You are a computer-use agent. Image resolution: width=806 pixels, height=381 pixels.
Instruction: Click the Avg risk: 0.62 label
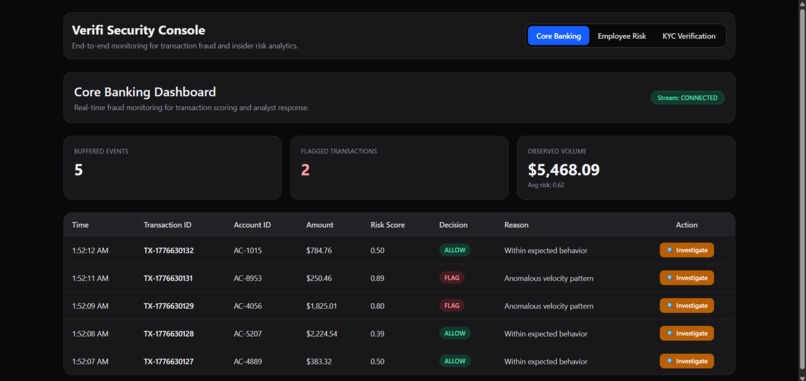click(546, 185)
